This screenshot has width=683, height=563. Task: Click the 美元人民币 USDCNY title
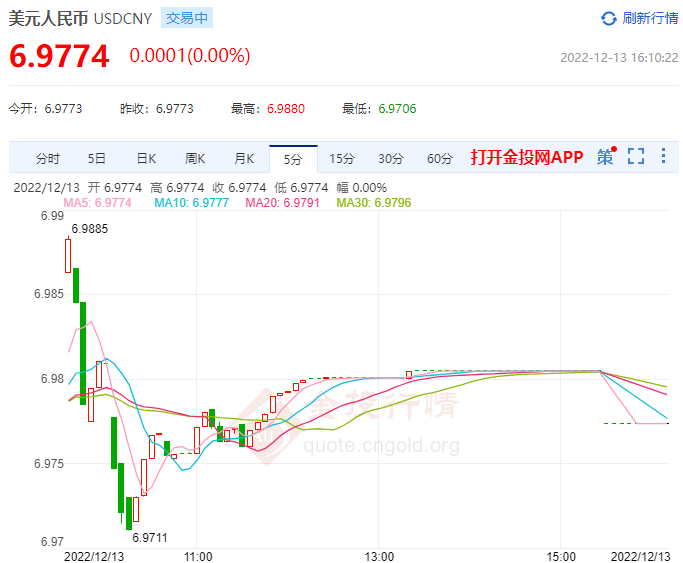[x=80, y=19]
